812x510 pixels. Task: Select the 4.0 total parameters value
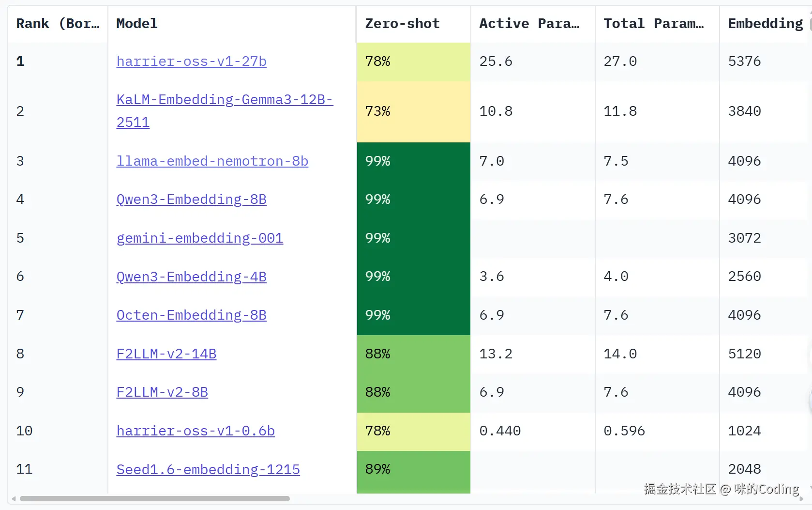coord(616,277)
